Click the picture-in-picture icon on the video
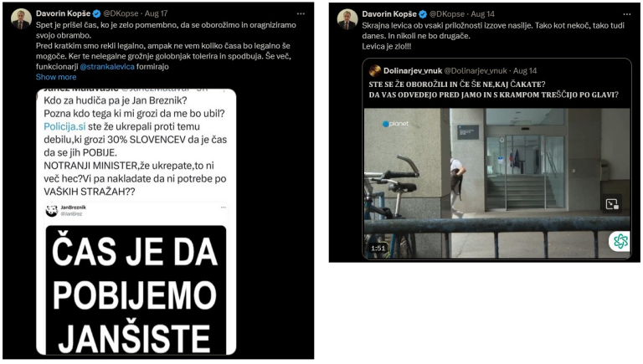The height and width of the screenshot is (364, 643). (612, 204)
